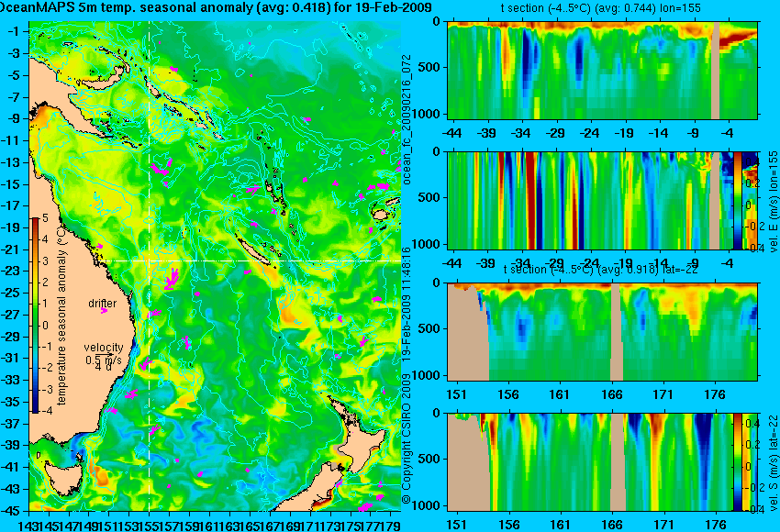Click the "vel. S (m/s) lat=-22" axis label

773,462
